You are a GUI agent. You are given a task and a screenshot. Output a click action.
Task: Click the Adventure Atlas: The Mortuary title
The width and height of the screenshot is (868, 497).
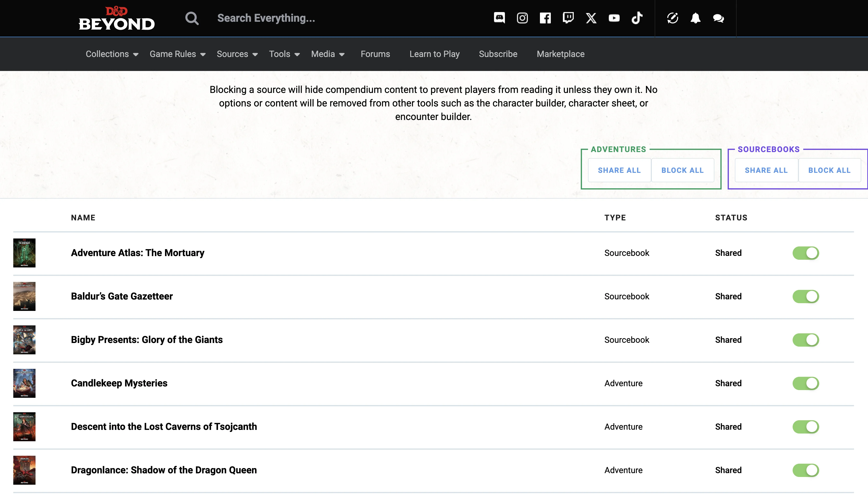click(137, 253)
